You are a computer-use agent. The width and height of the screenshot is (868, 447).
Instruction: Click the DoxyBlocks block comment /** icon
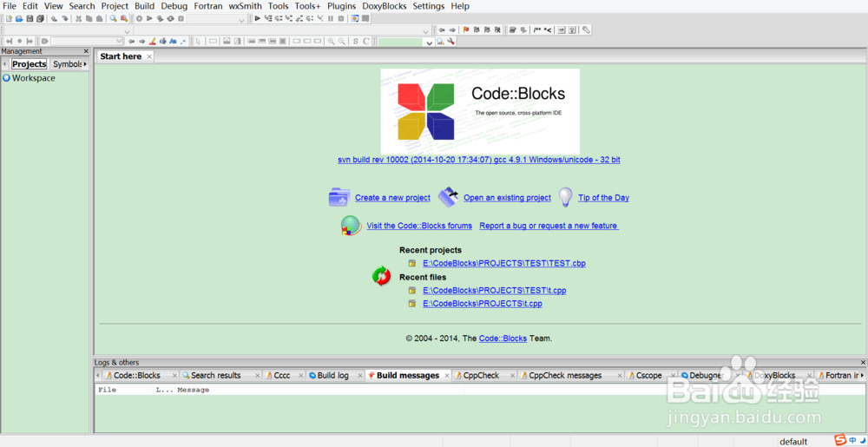[537, 30]
